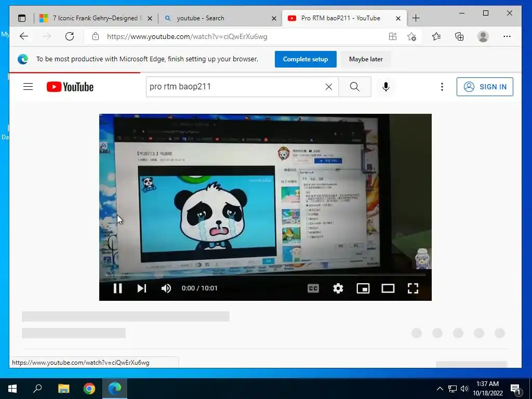The image size is (532, 399).
Task: Open video player settings gear
Action: coord(338,288)
